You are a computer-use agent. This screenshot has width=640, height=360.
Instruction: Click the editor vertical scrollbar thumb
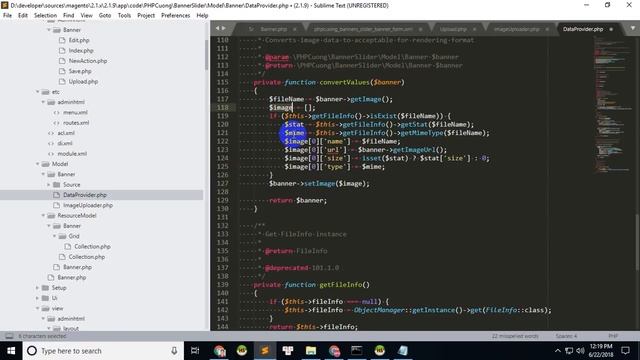pyautogui.click(x=637, y=242)
